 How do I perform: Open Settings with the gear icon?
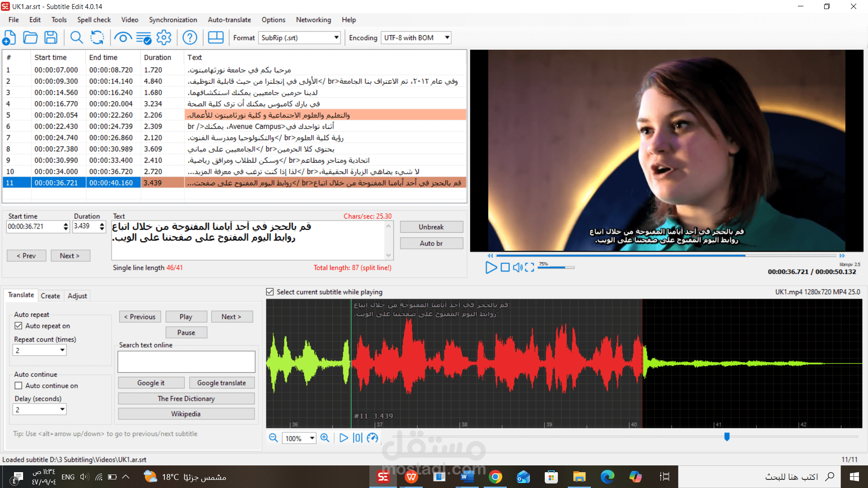164,38
